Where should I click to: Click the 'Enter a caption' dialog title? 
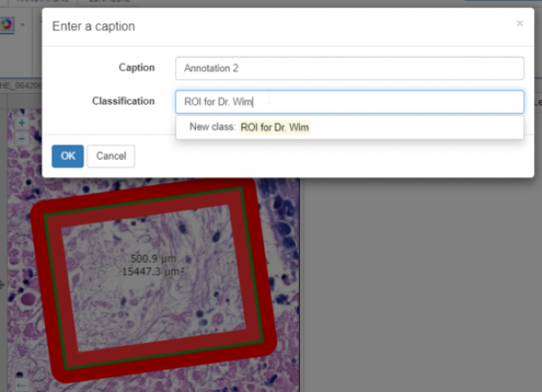[94, 26]
